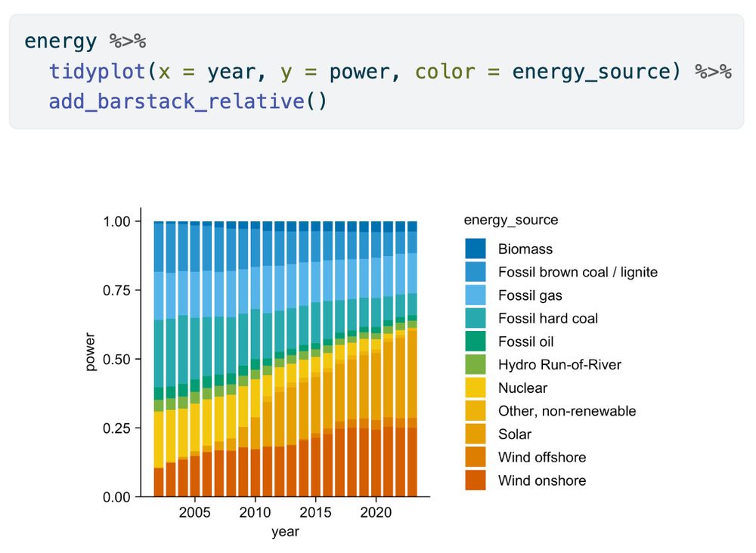Image resolution: width=756 pixels, height=553 pixels.
Task: Click the Other, non-renewable legend swatch
Action: coord(476,410)
